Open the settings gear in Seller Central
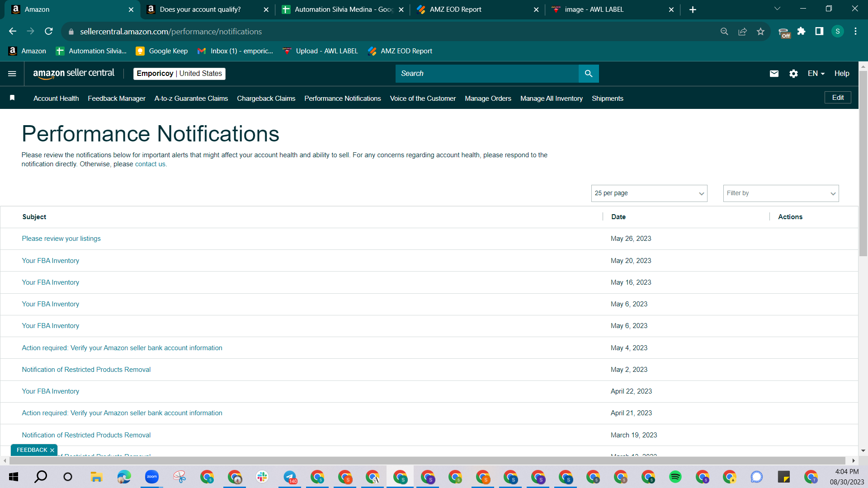Image resolution: width=868 pixels, height=488 pixels. [793, 74]
